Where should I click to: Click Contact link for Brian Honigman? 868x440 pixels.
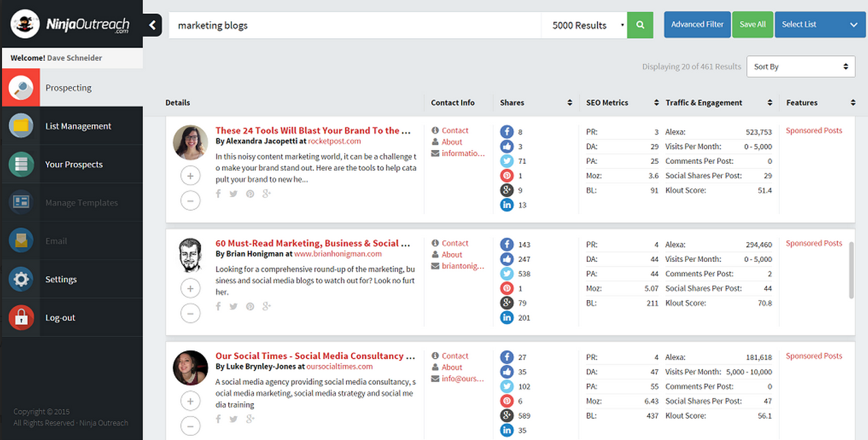(x=455, y=243)
